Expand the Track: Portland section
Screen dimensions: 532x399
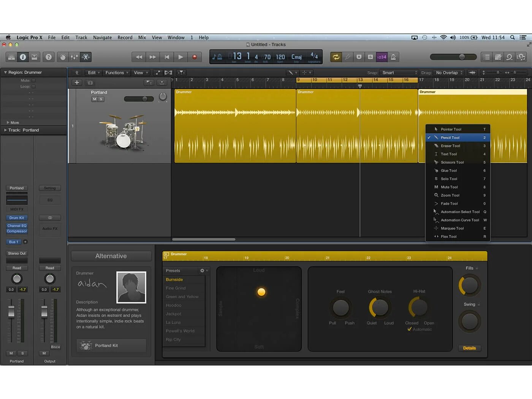pos(5,130)
